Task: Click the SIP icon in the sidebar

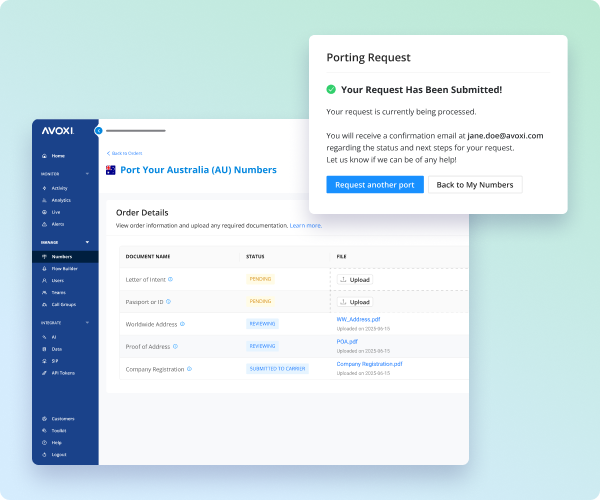Action: pos(44,361)
